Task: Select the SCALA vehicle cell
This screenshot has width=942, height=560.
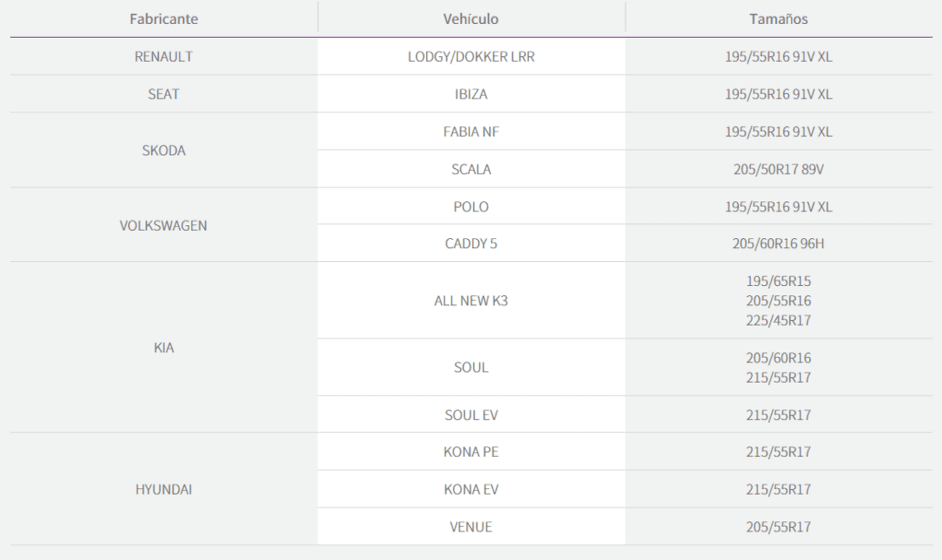Action: coord(471,169)
